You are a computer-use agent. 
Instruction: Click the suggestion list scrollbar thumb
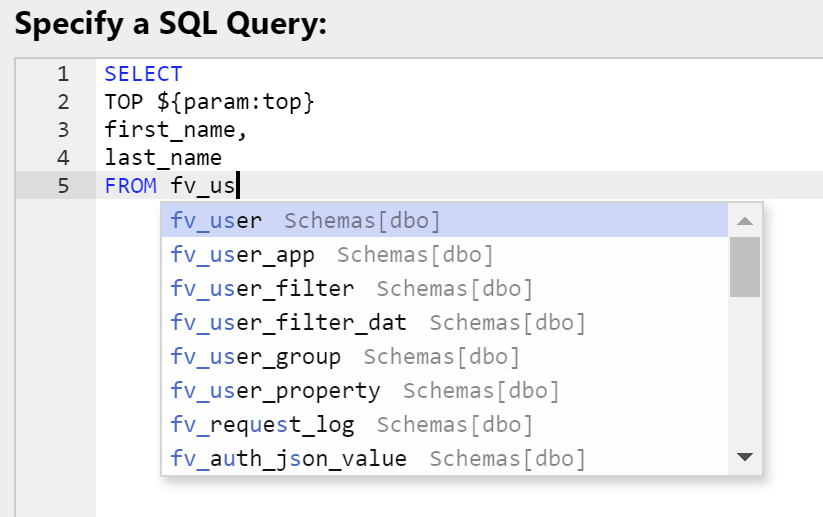(x=745, y=267)
